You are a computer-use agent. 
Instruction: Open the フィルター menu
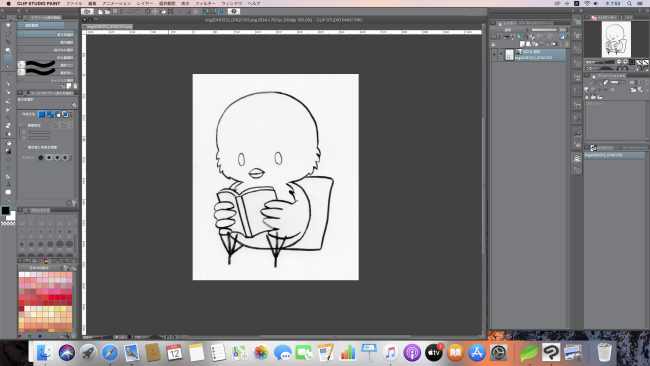pyautogui.click(x=205, y=3)
